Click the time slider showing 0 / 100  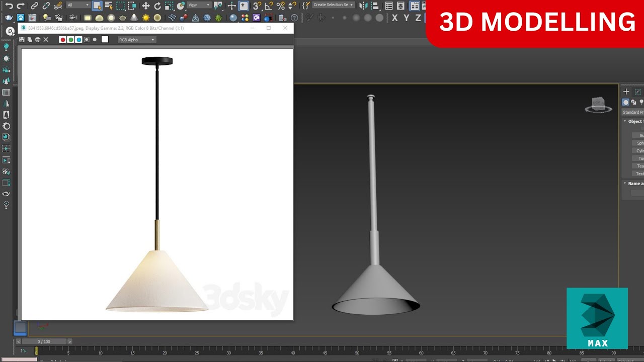(44, 341)
